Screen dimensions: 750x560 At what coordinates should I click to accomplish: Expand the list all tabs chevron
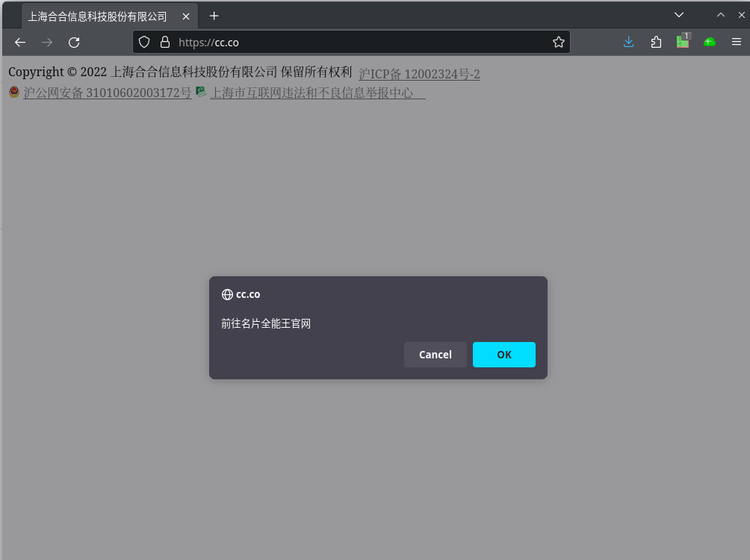click(679, 15)
